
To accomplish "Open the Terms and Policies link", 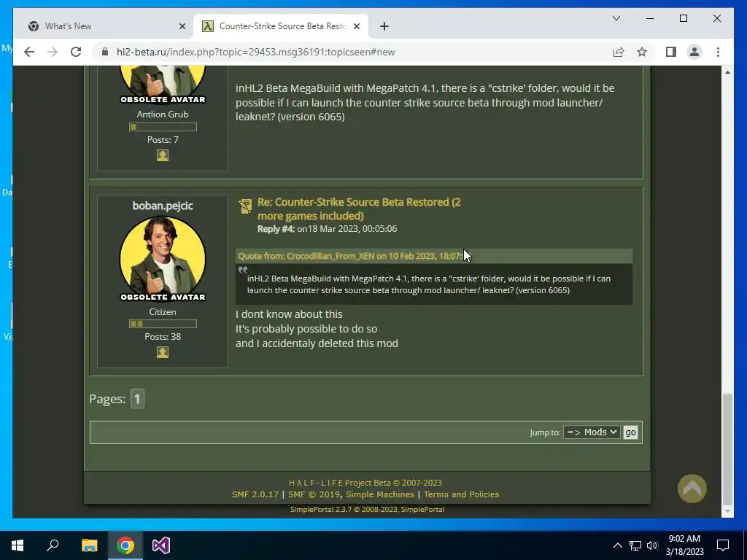I will (x=461, y=494).
